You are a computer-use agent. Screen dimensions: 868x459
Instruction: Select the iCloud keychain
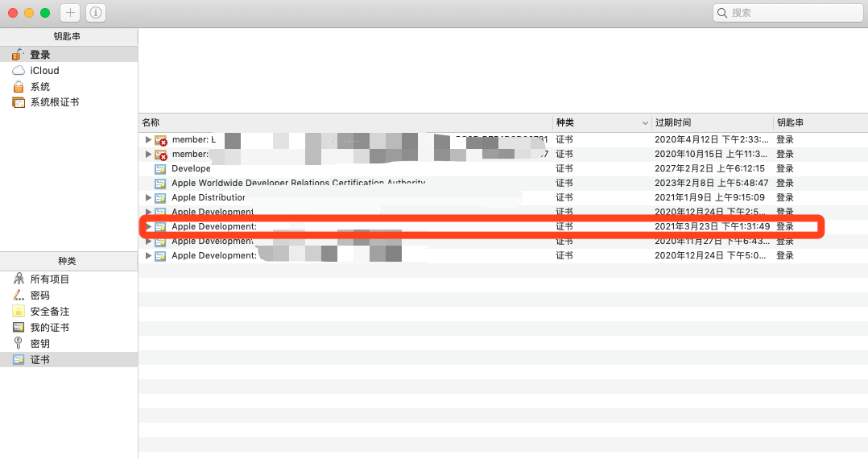click(68, 70)
